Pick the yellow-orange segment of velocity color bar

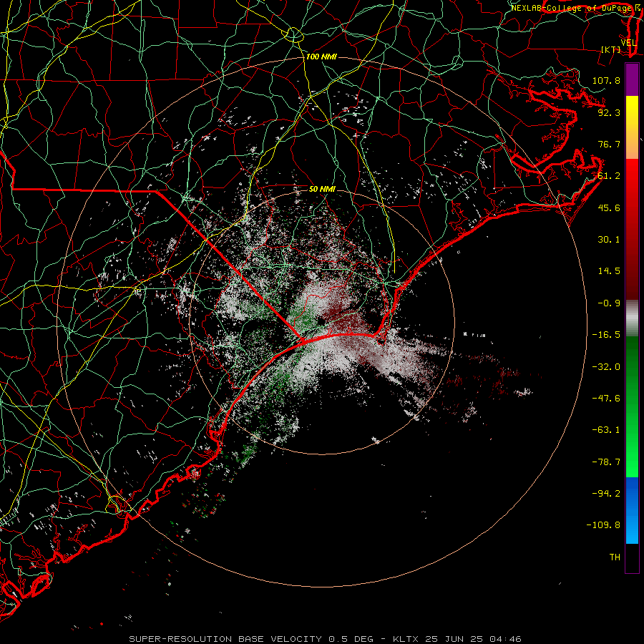click(632, 127)
